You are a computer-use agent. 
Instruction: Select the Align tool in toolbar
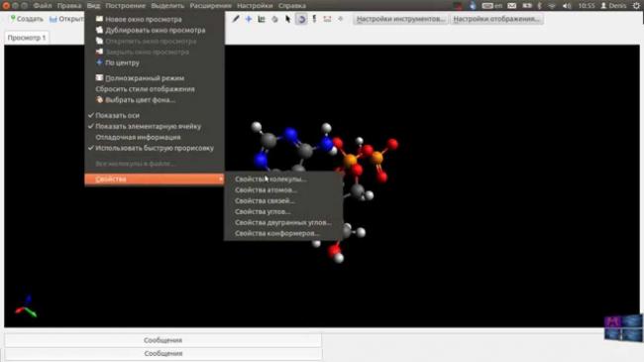341,19
